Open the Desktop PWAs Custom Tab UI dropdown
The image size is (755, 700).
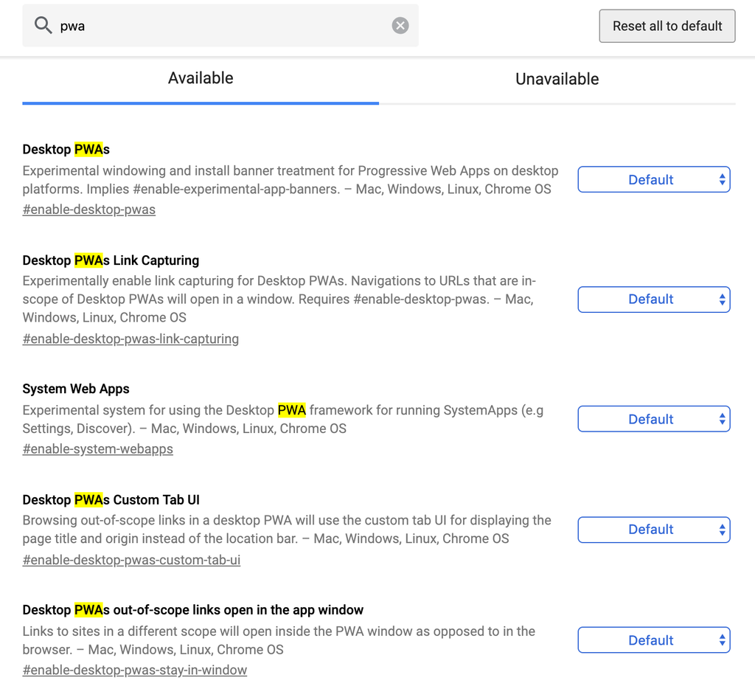coord(653,530)
